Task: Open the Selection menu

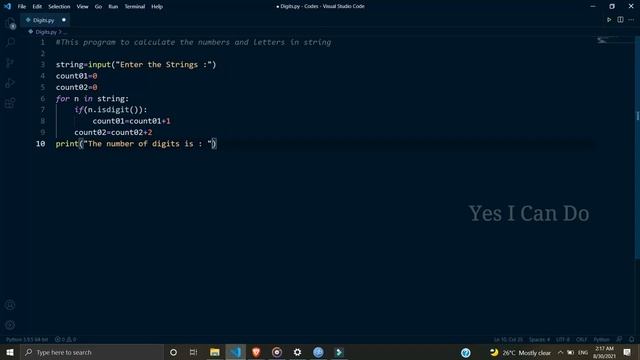Action: click(x=59, y=7)
